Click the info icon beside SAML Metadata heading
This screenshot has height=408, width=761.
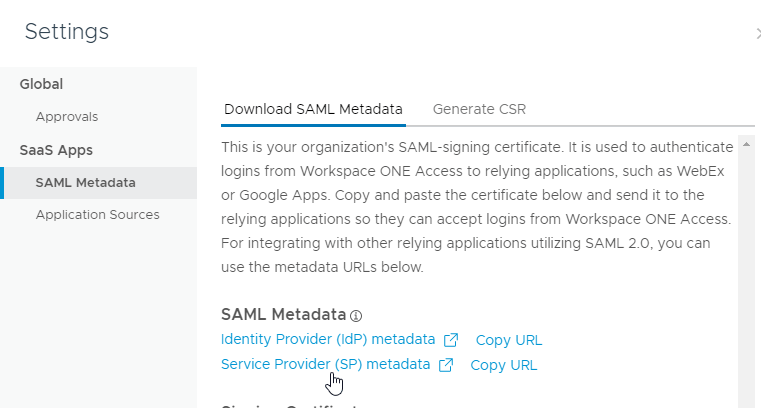point(356,315)
